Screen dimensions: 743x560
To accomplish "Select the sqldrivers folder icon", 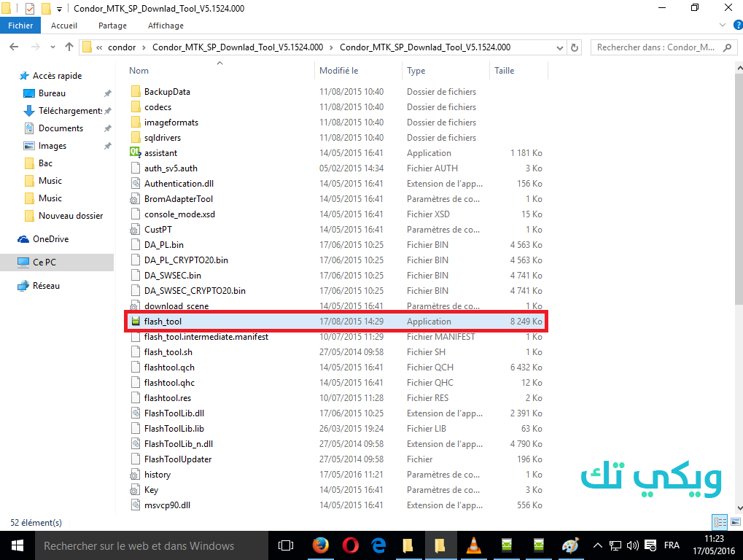I will [x=136, y=137].
